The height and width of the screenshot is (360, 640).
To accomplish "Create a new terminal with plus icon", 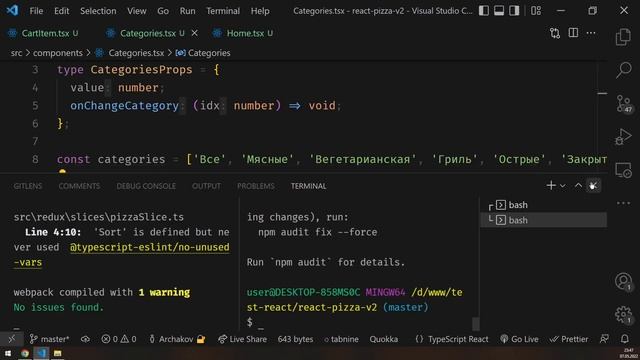I will [x=551, y=186].
